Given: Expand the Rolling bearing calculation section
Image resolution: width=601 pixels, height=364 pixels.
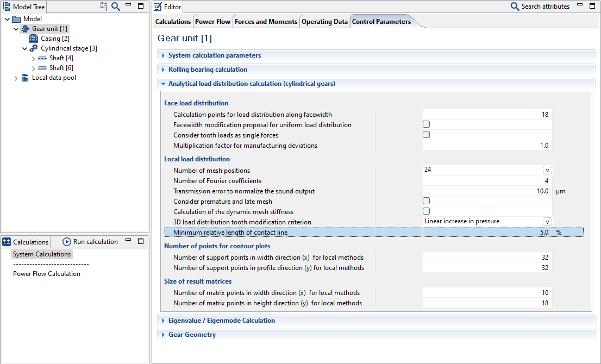Looking at the screenshot, I should [208, 70].
